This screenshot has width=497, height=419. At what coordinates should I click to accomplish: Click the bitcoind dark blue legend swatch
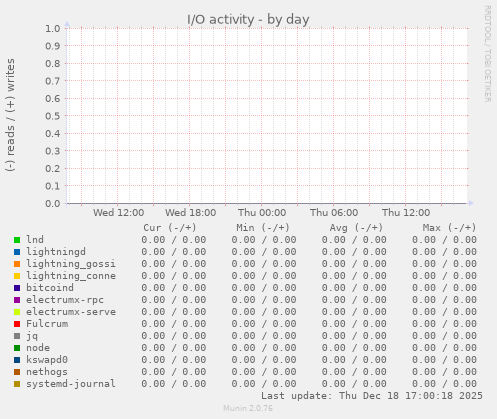coord(17,288)
